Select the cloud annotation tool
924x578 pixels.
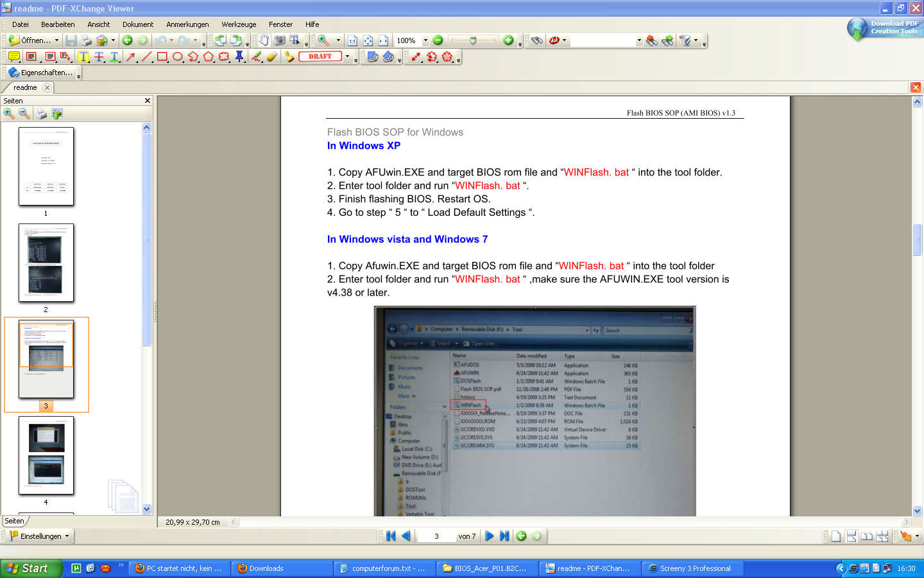click(224, 57)
